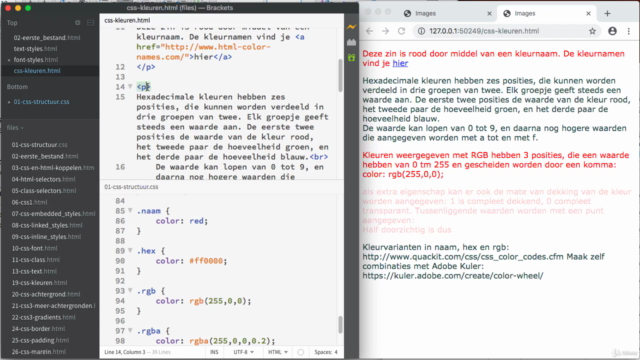Open 20-css-achtergrond.html in file tree
640x360 pixels.
[46, 294]
